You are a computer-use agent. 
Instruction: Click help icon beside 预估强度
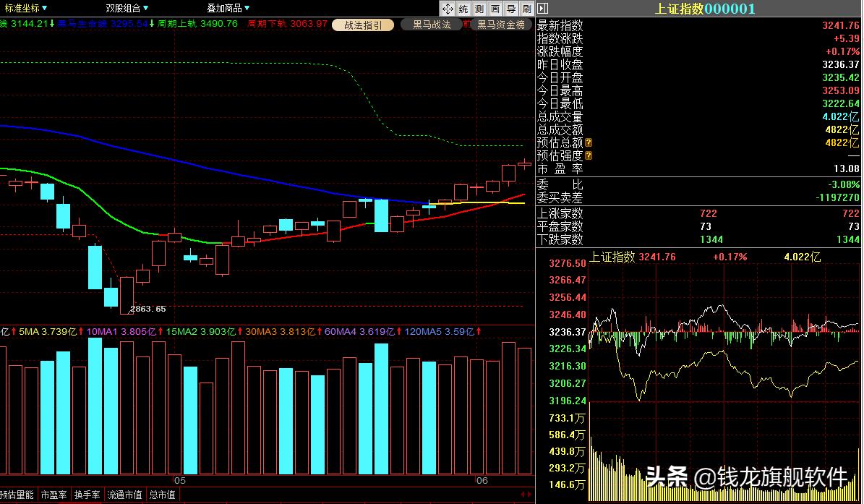tap(589, 156)
